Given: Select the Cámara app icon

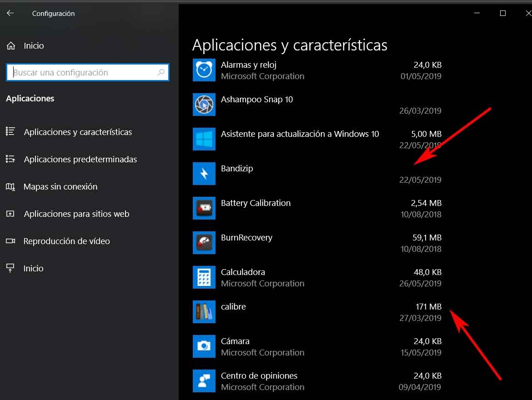Looking at the screenshot, I should 204,346.
